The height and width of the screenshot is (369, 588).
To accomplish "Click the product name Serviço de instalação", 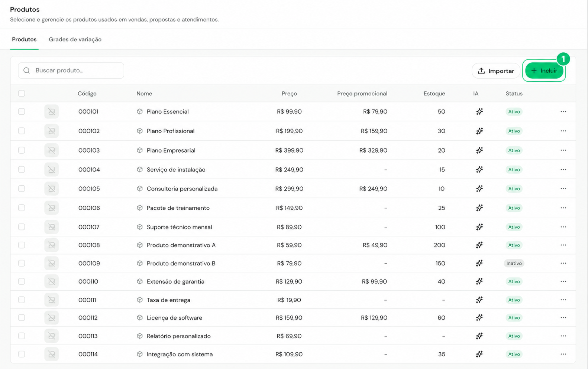I will 176,170.
